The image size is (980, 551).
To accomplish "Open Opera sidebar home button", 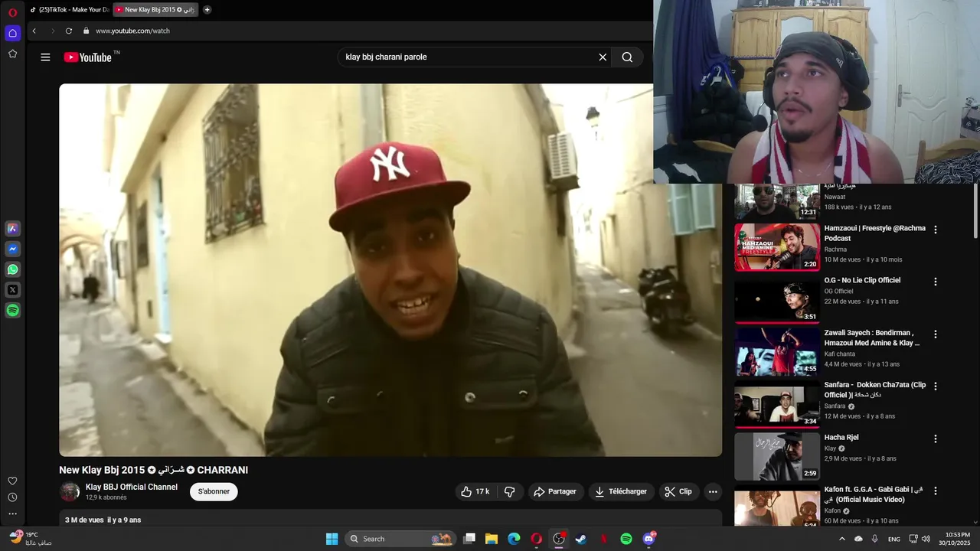I will (x=12, y=33).
